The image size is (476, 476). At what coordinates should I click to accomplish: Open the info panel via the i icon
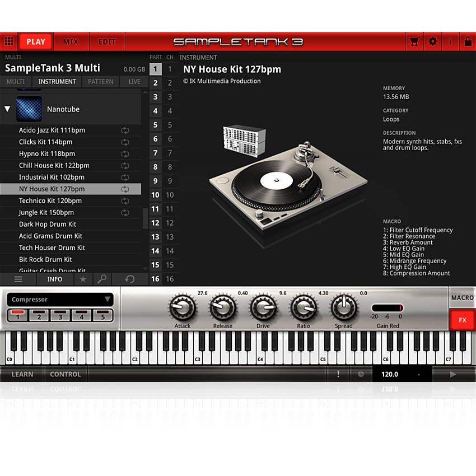(451, 41)
